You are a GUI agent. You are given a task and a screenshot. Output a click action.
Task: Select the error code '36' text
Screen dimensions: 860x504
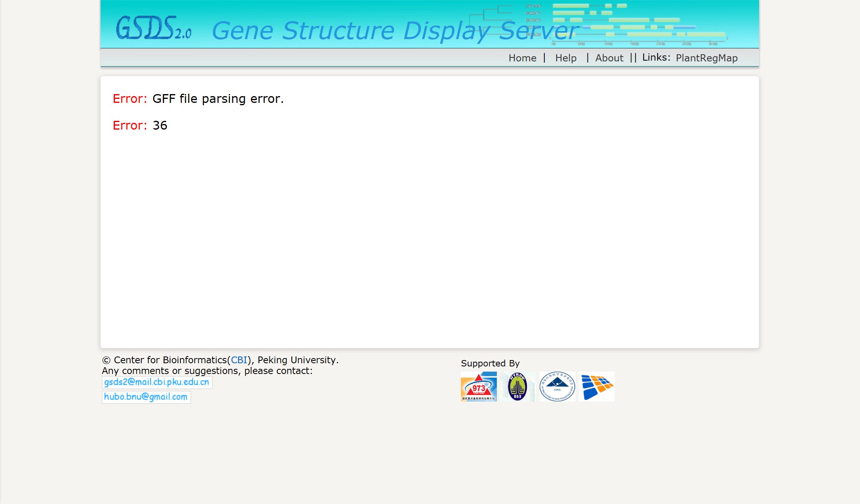click(x=160, y=126)
